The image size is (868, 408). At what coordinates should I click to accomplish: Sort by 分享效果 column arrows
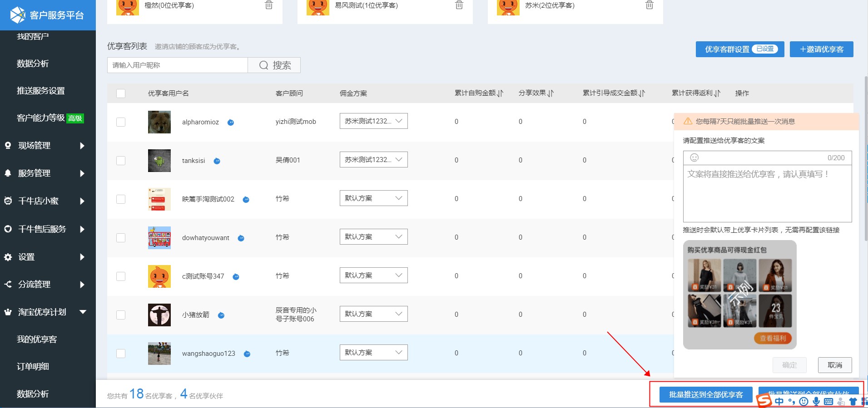pos(551,93)
